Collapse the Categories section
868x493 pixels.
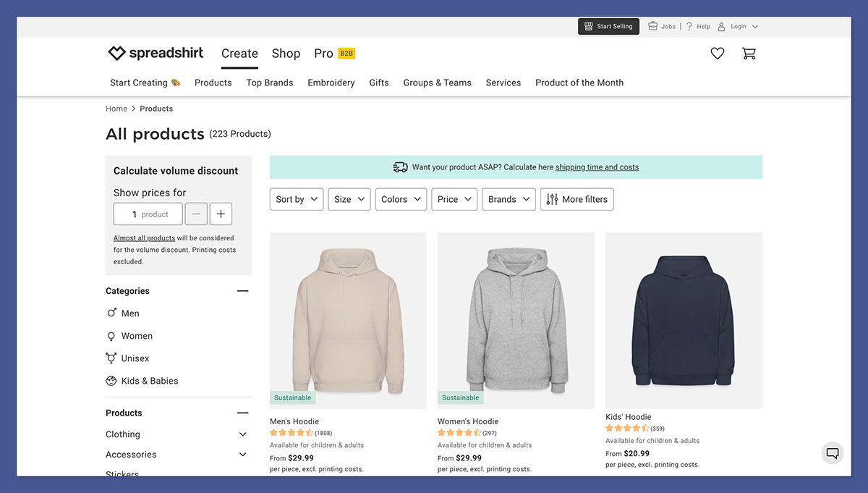pos(242,290)
